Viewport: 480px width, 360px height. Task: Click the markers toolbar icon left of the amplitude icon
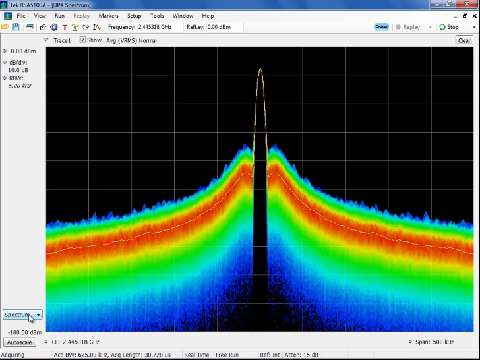86,27
